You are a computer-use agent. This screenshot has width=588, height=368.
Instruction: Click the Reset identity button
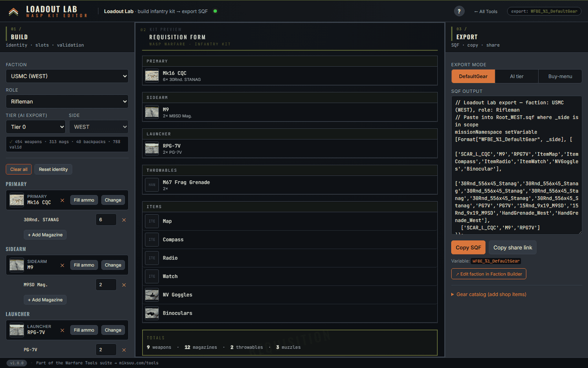[53, 169]
